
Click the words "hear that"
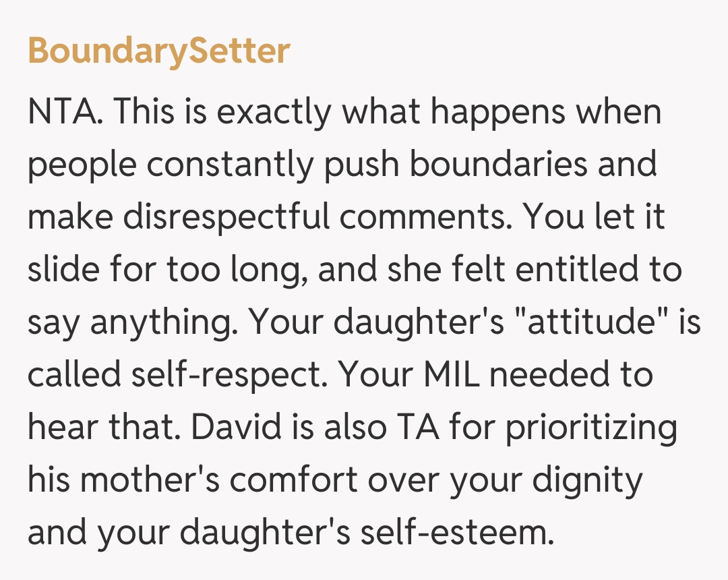coord(102,427)
